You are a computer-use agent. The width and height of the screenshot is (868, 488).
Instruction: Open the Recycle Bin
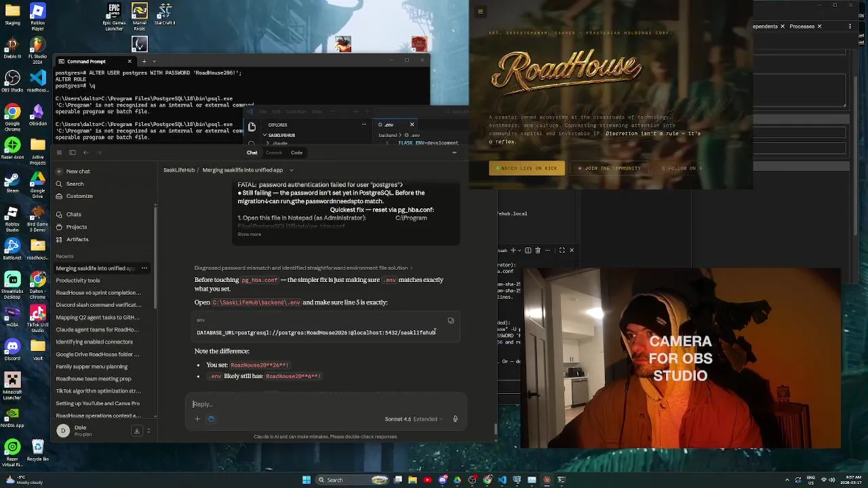pyautogui.click(x=38, y=451)
